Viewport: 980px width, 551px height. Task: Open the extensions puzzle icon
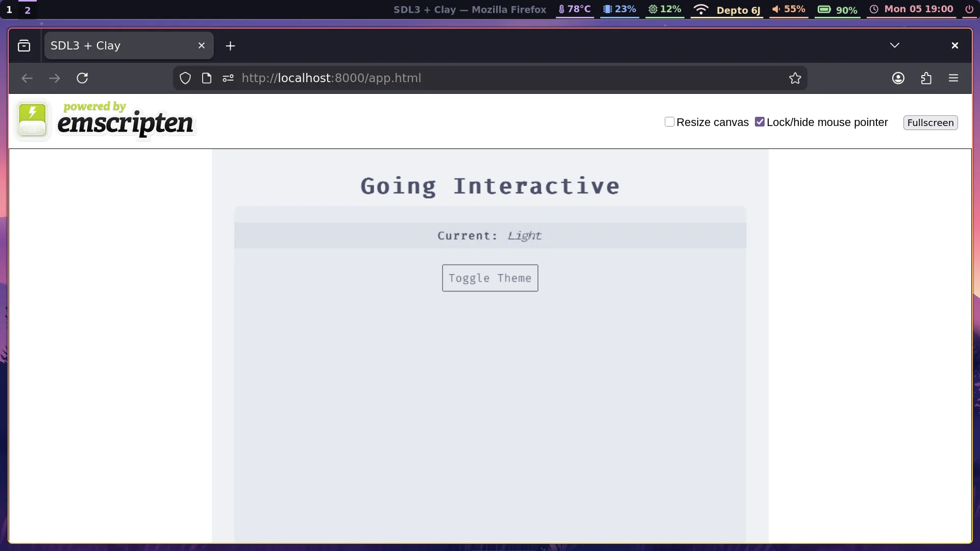tap(926, 78)
